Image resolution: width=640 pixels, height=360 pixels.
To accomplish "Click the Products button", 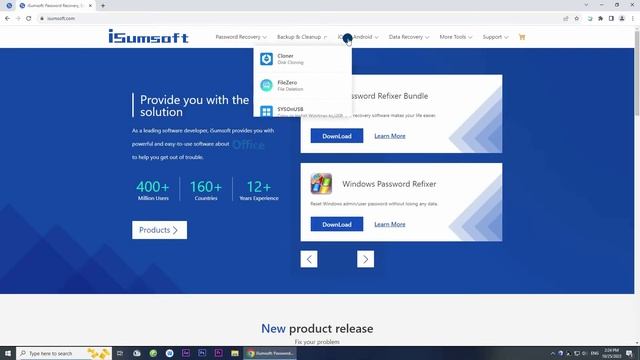I will (x=159, y=230).
